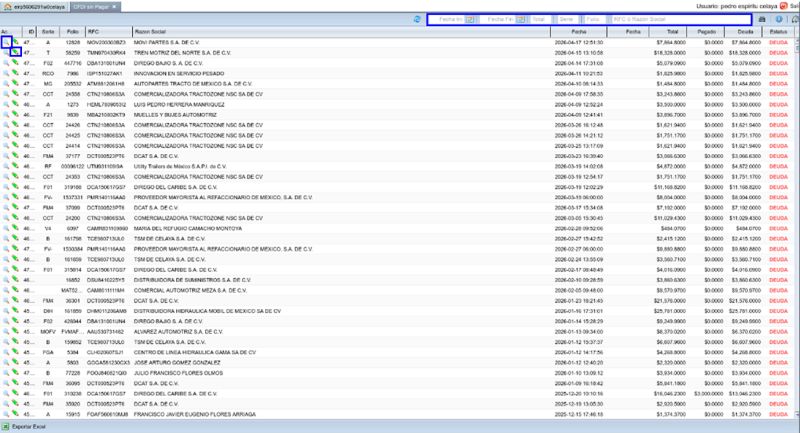Image resolution: width=800 pixels, height=433 pixels.
Task: Open magnifier for MARIA DEL REFUGIO CAMACHO MONTOYA
Action: click(x=6, y=228)
